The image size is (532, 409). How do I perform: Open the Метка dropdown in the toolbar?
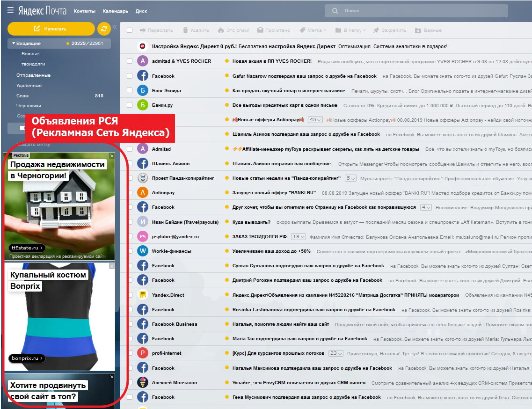[313, 30]
